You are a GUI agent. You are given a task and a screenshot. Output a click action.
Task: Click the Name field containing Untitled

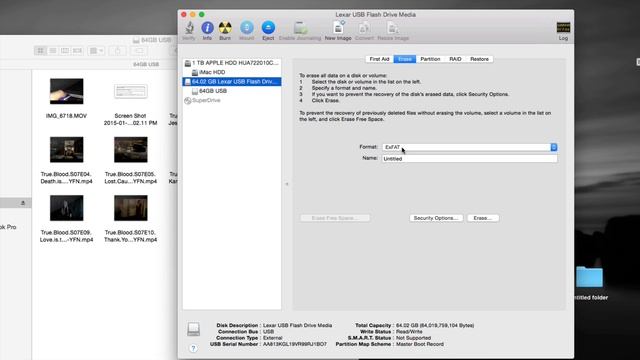[x=469, y=159]
